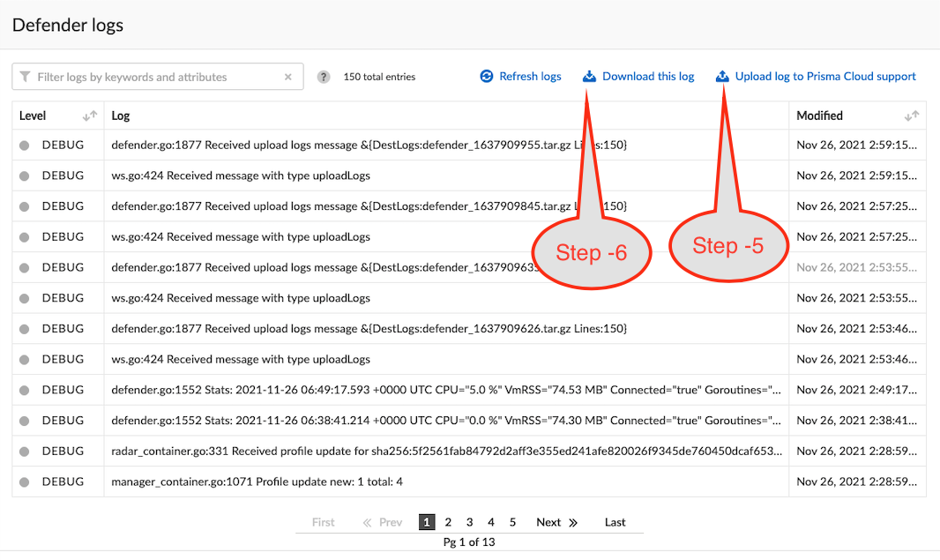Click Modified time Nov 26, 2021 2:49:17

pos(857,390)
